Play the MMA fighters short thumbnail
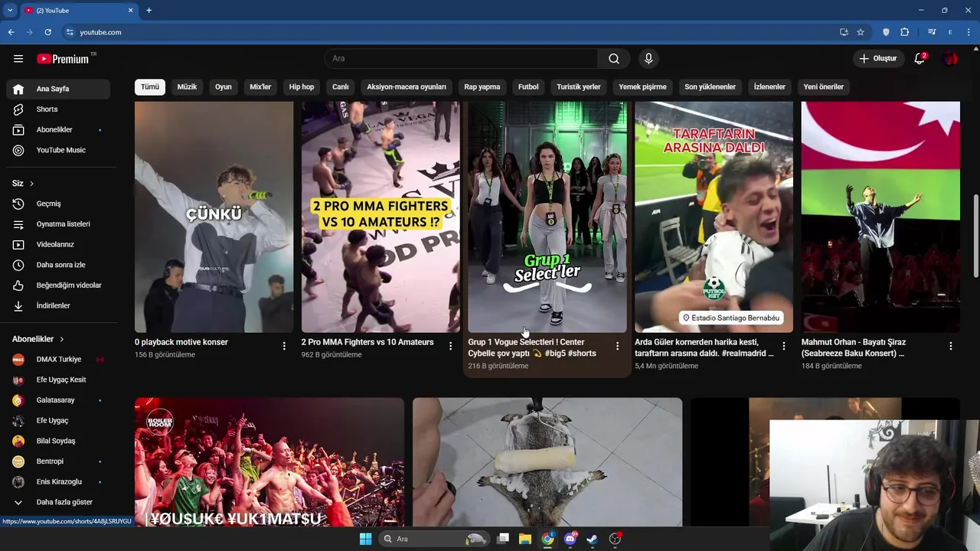Screen dimensions: 980x551 381,217
